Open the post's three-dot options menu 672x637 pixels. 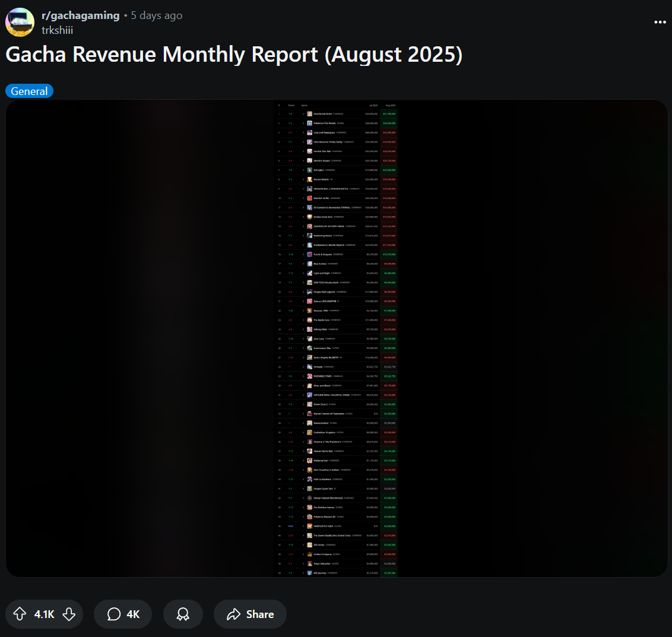tap(660, 23)
